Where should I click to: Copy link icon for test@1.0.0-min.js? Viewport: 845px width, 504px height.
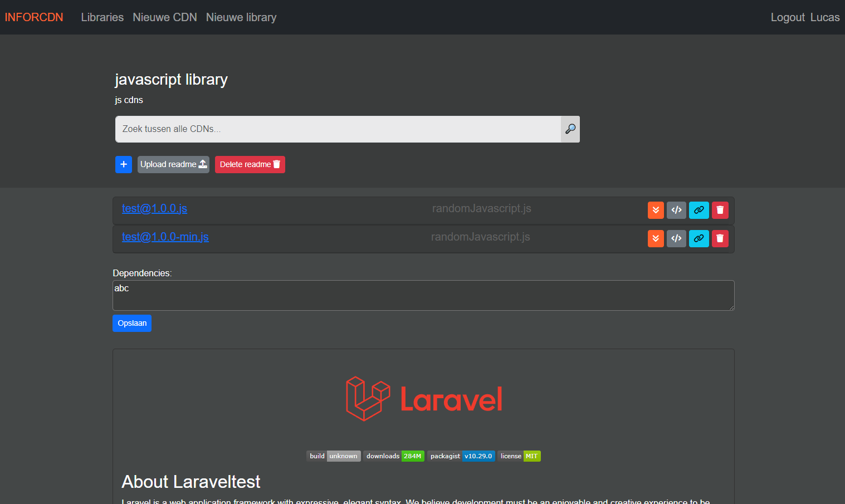pyautogui.click(x=699, y=238)
